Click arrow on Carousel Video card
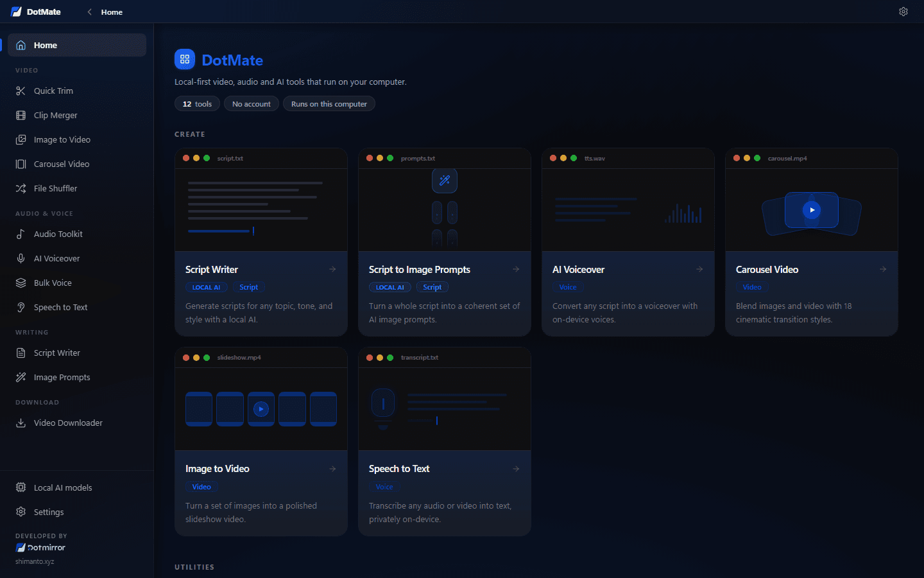924x578 pixels. click(x=883, y=269)
